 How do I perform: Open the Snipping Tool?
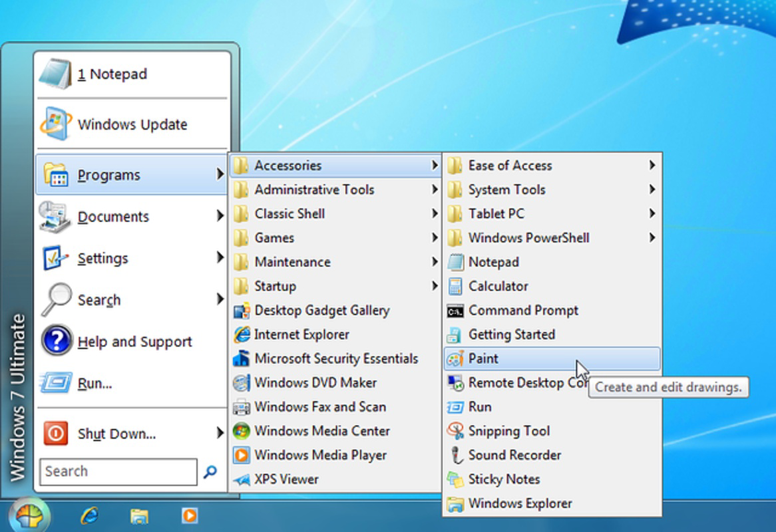pos(509,431)
